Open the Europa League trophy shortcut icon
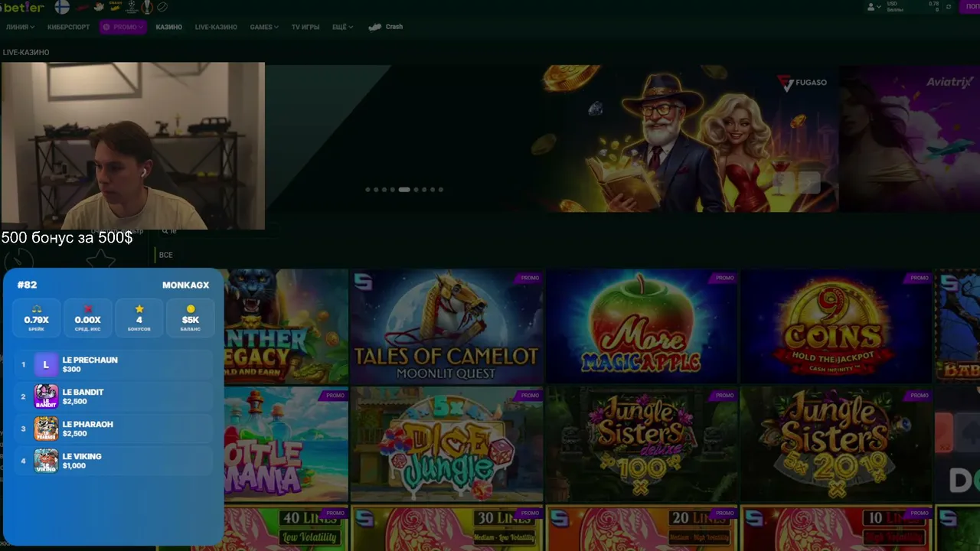The height and width of the screenshot is (551, 980). [x=146, y=7]
